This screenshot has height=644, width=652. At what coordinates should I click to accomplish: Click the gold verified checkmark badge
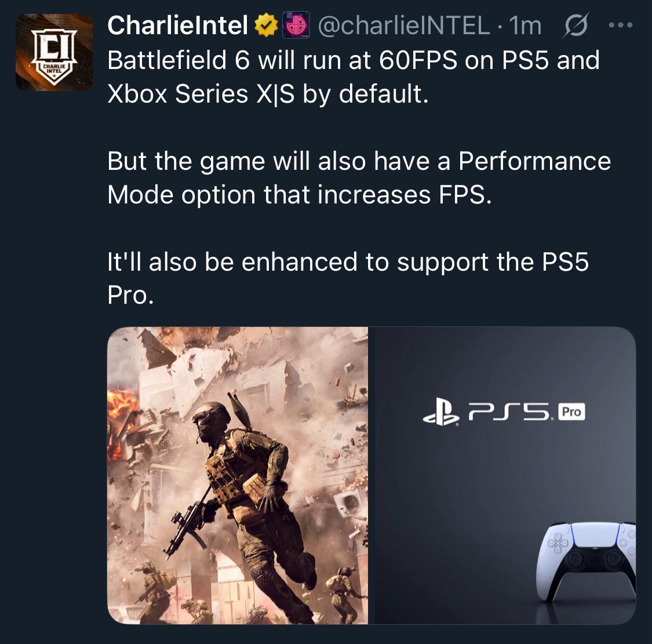(266, 26)
